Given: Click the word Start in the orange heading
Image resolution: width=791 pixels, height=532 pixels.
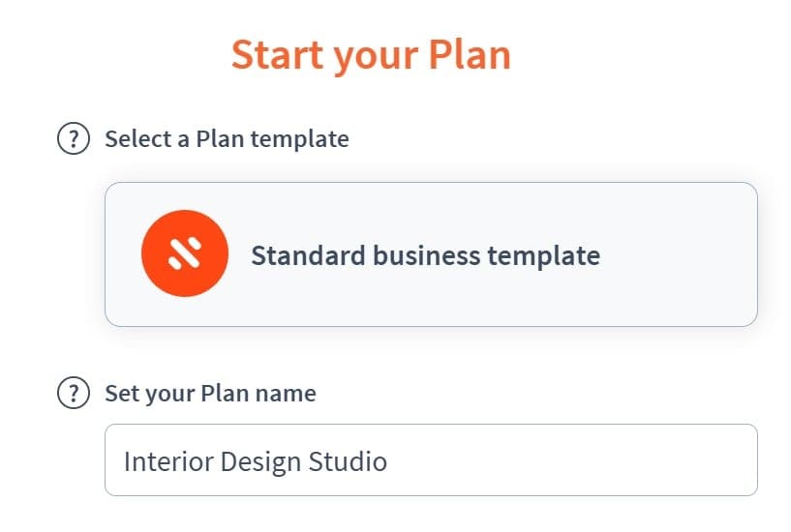Looking at the screenshot, I should coord(277,54).
